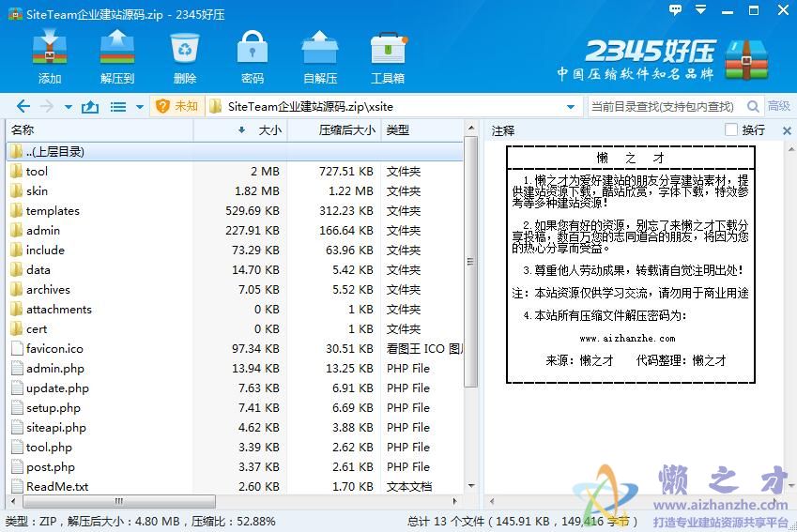Click the 添加 (Add) toolbar icon
The image size is (797, 532).
coord(50,56)
